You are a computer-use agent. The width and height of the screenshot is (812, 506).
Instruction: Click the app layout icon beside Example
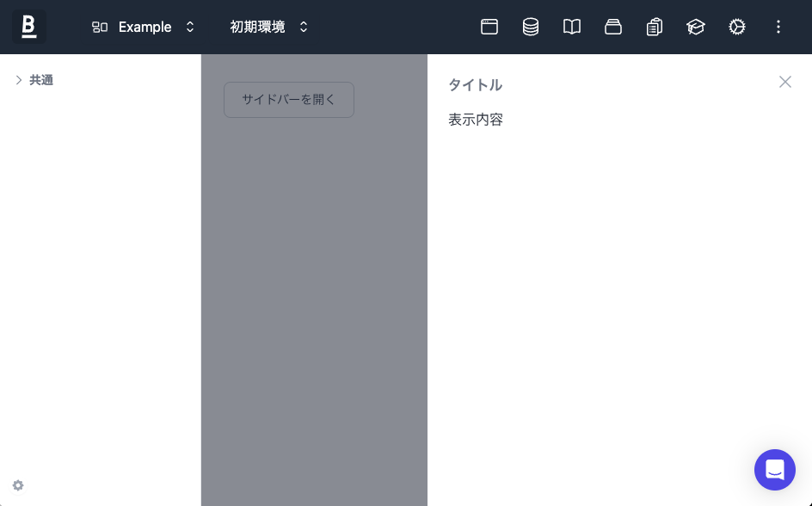100,27
